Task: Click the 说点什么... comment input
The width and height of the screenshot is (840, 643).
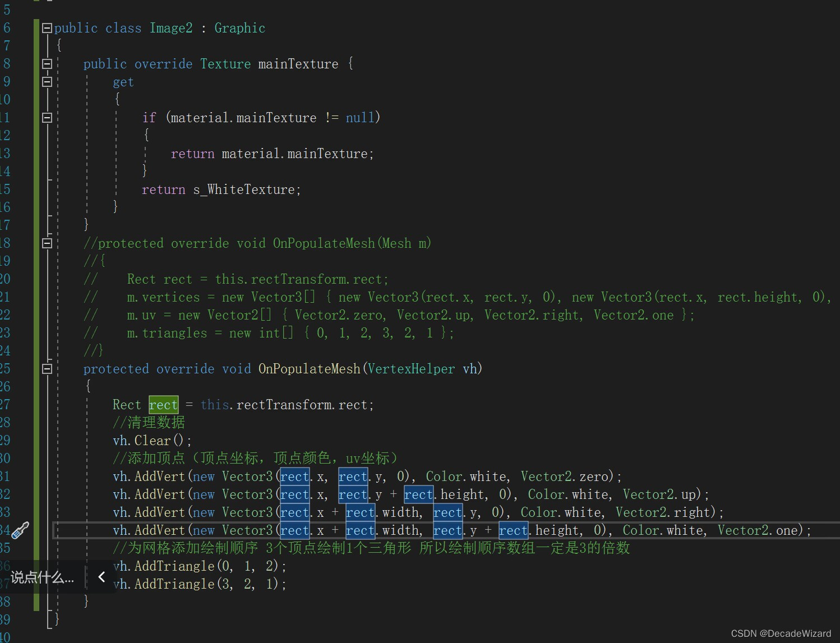Action: click(42, 577)
